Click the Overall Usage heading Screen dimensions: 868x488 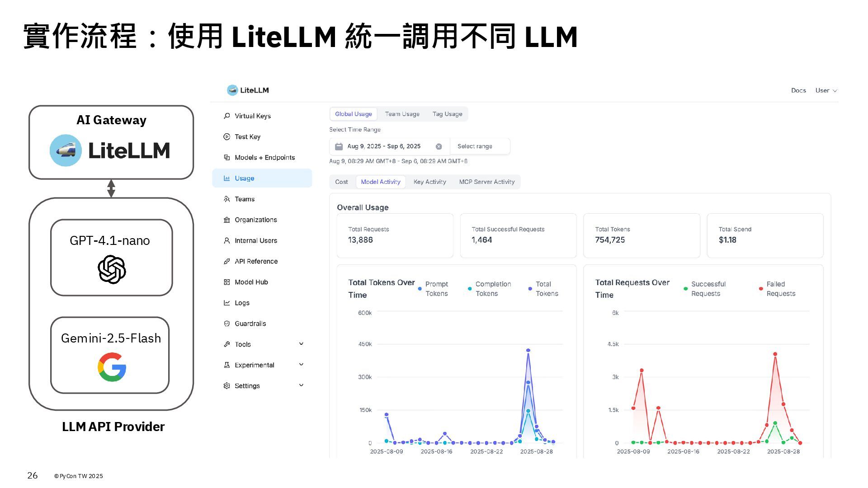tap(363, 207)
